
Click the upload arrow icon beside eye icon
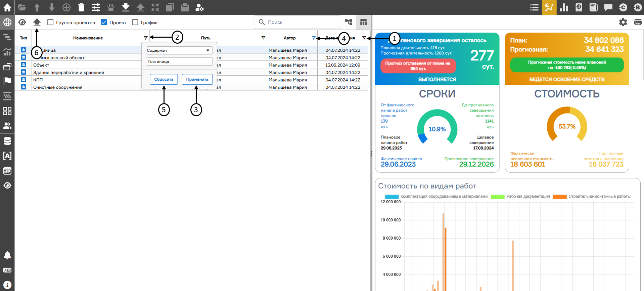pos(37,22)
